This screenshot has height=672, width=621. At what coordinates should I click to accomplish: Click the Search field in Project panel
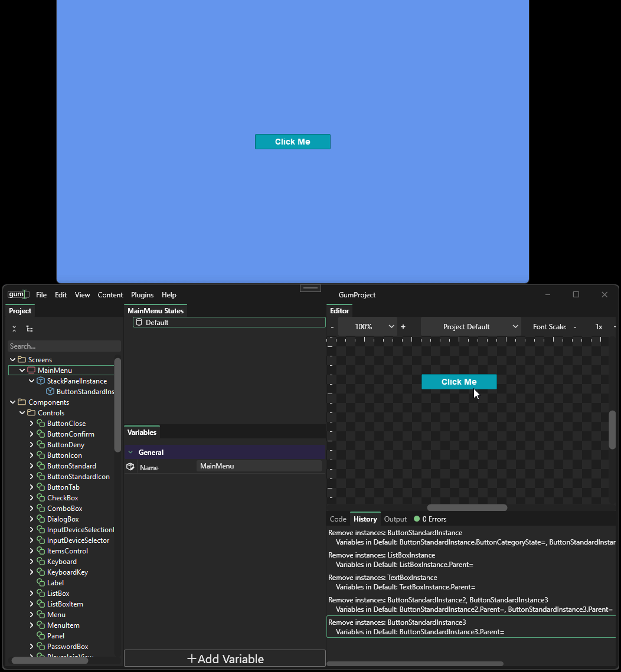[x=64, y=346]
